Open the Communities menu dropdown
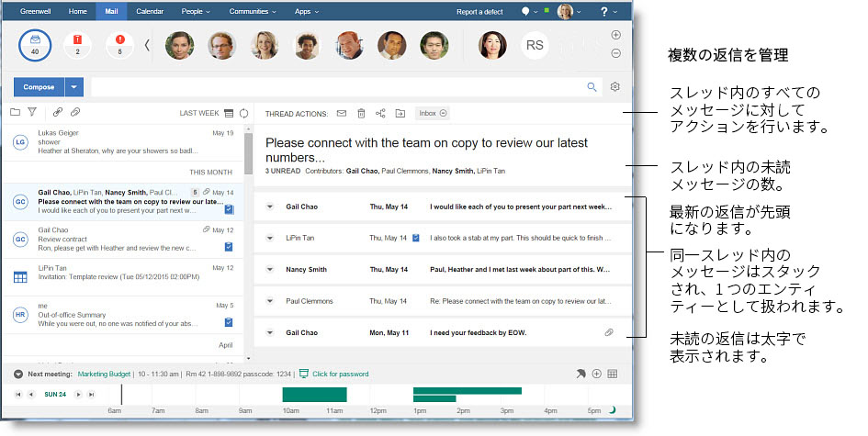The image size is (868, 436). (253, 11)
